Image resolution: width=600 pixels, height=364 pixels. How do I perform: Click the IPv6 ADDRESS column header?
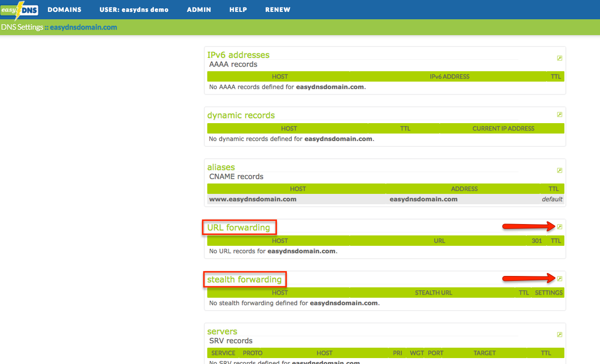tap(450, 77)
